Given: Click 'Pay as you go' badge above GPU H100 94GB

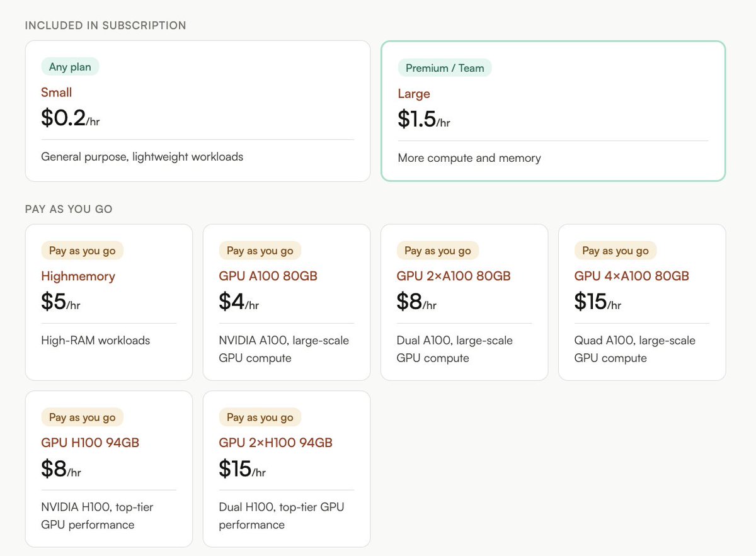Looking at the screenshot, I should (82, 417).
